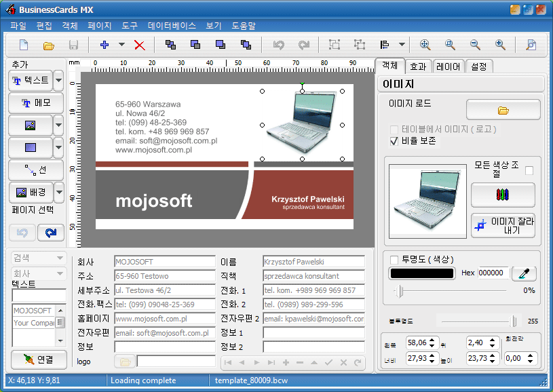Viewport: 553px width, 392px height.
Task: Open a file with the toolbar folder icon
Action: pos(49,45)
